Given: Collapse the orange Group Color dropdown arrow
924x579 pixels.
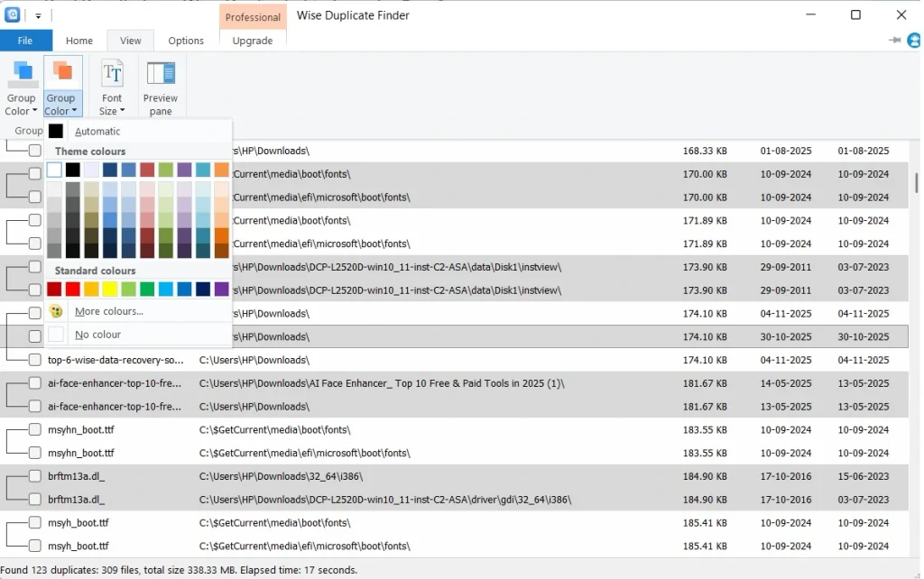Looking at the screenshot, I should (x=74, y=111).
